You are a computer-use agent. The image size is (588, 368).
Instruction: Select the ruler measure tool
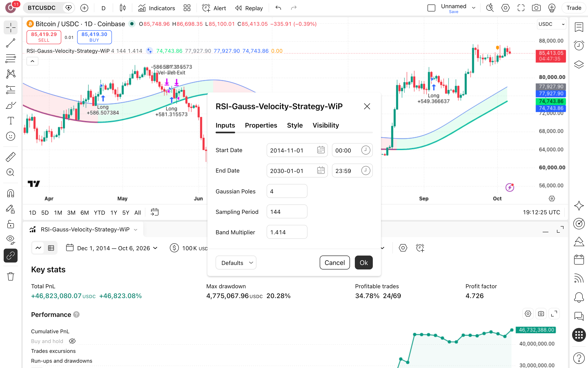pos(10,157)
